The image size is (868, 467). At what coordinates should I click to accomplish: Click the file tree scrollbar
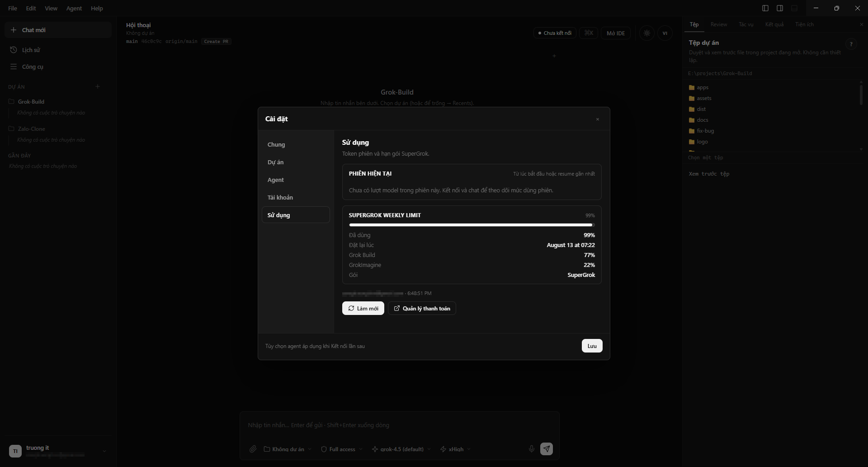(x=861, y=95)
